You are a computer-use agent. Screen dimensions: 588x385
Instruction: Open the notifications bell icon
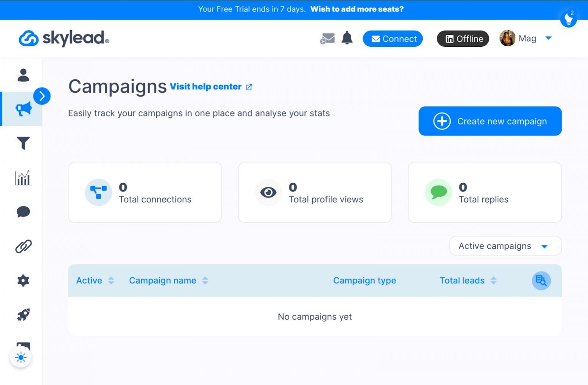347,38
